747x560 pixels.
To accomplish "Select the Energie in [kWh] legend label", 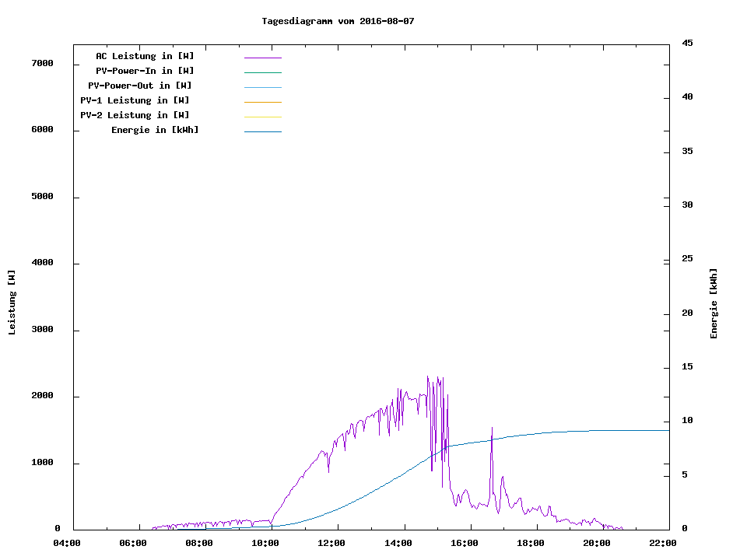I will [155, 130].
